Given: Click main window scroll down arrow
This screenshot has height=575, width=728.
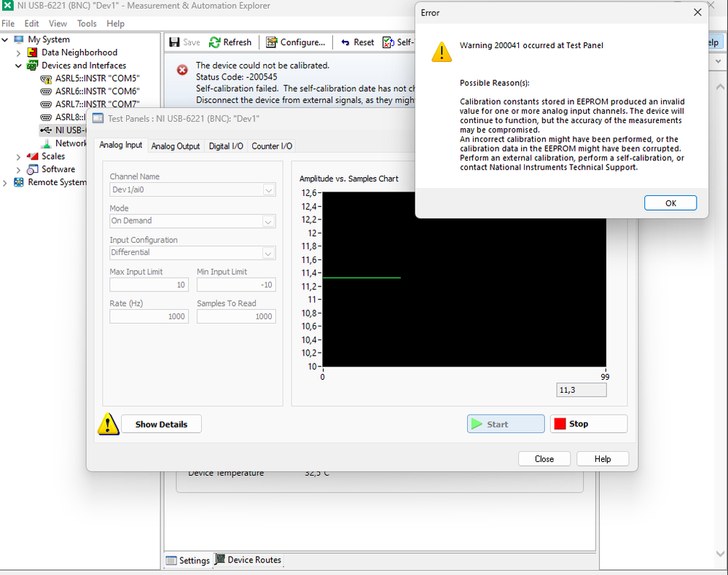Looking at the screenshot, I should click(x=720, y=554).
